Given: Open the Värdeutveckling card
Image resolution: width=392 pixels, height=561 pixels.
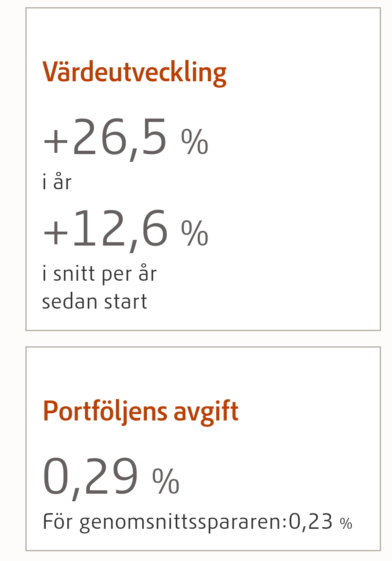Looking at the screenshot, I should coord(203,169).
